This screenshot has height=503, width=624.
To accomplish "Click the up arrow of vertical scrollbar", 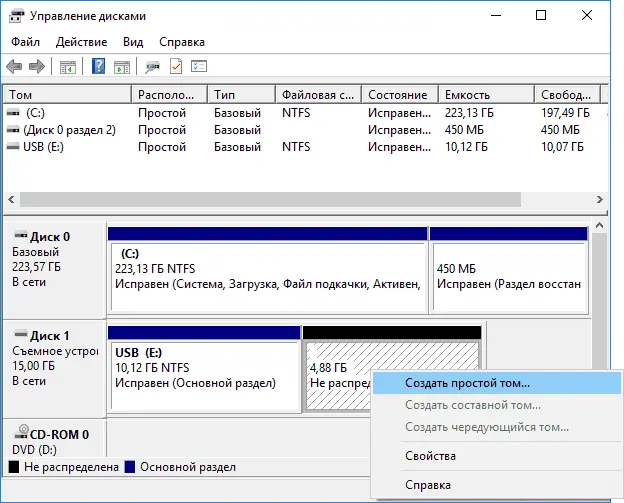I will point(599,226).
